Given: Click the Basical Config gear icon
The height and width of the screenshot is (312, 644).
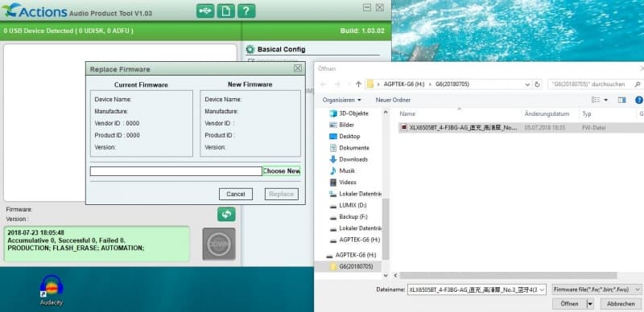Looking at the screenshot, I should click(x=250, y=50).
